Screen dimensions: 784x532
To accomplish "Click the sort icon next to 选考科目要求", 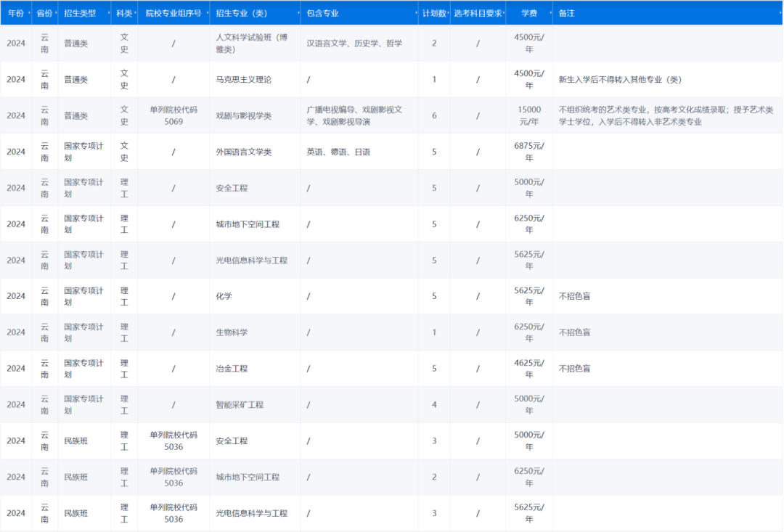I will [505, 13].
